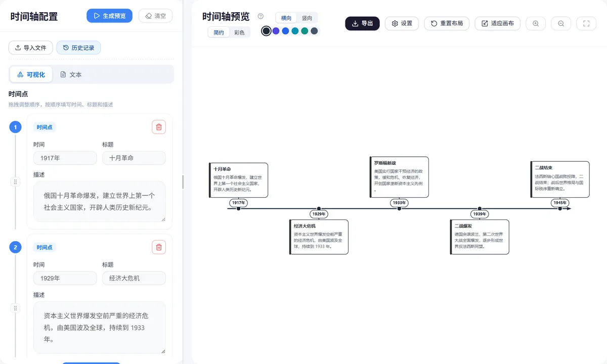
Task: Click the 1933年 timeline marker
Action: click(x=399, y=203)
